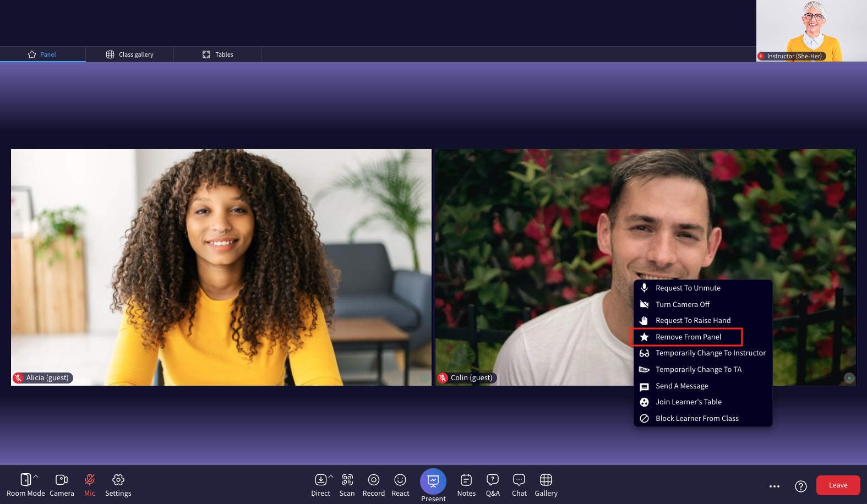Select Request To Unmute menu item

click(x=703, y=288)
